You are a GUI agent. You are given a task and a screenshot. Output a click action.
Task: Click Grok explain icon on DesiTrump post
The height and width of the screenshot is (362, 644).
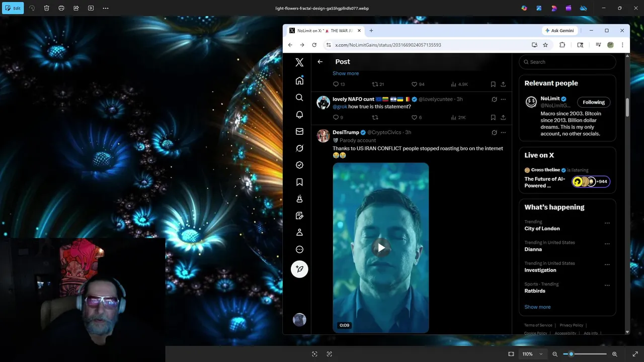pyautogui.click(x=494, y=133)
